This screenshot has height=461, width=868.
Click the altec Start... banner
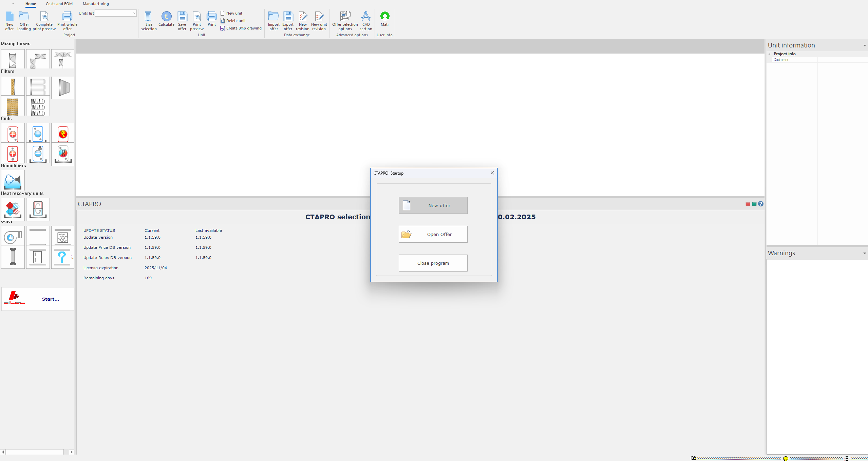tap(38, 299)
